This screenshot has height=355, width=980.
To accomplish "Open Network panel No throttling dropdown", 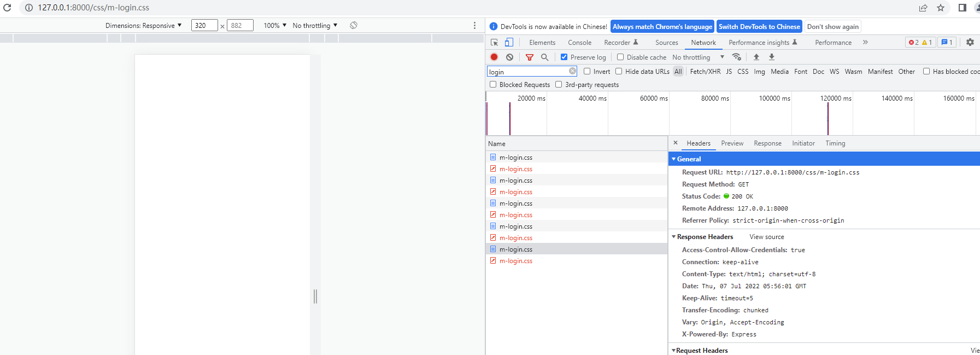I will coord(698,57).
